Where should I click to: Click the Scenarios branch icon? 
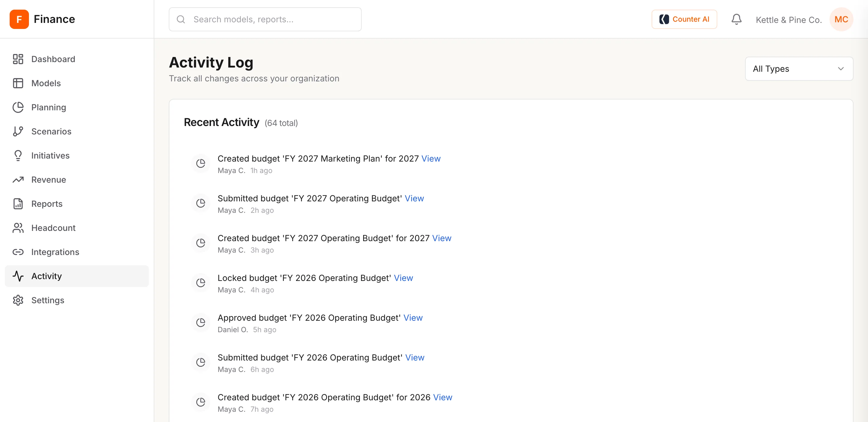[18, 131]
